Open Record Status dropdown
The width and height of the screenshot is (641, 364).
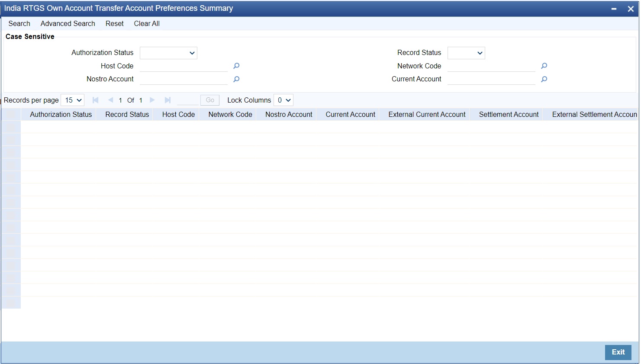(466, 53)
